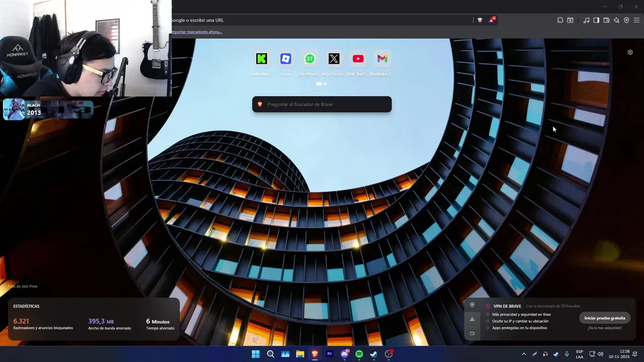Open the widgets app icon beside taskbar search
Image resolution: width=644 pixels, height=362 pixels.
tap(285, 354)
